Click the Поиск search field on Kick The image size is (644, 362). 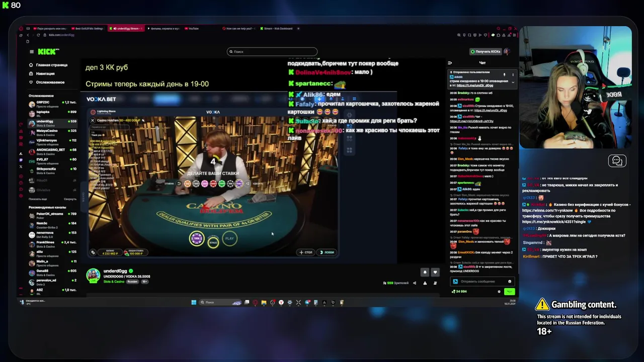[x=272, y=51]
